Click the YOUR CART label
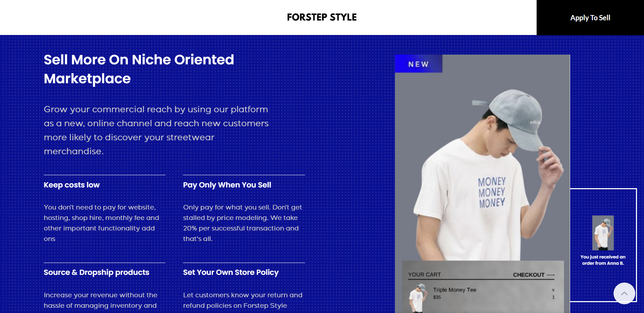644x313 pixels. [424, 275]
